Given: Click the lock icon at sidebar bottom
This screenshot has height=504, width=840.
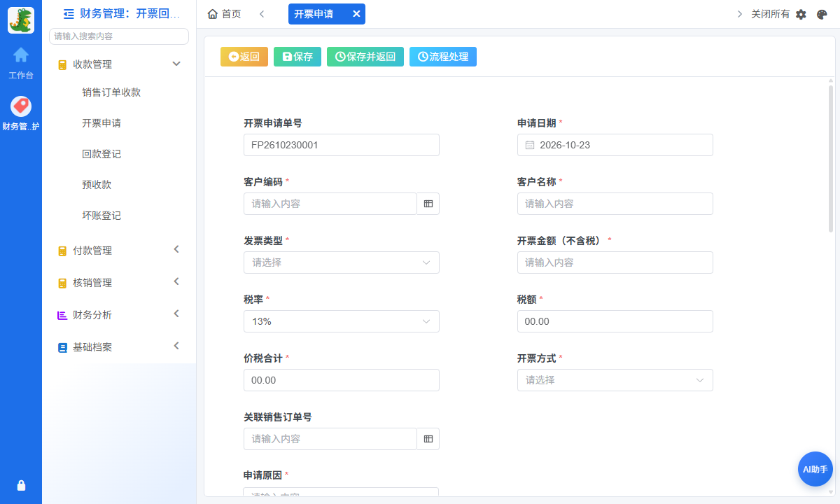Looking at the screenshot, I should [x=21, y=485].
